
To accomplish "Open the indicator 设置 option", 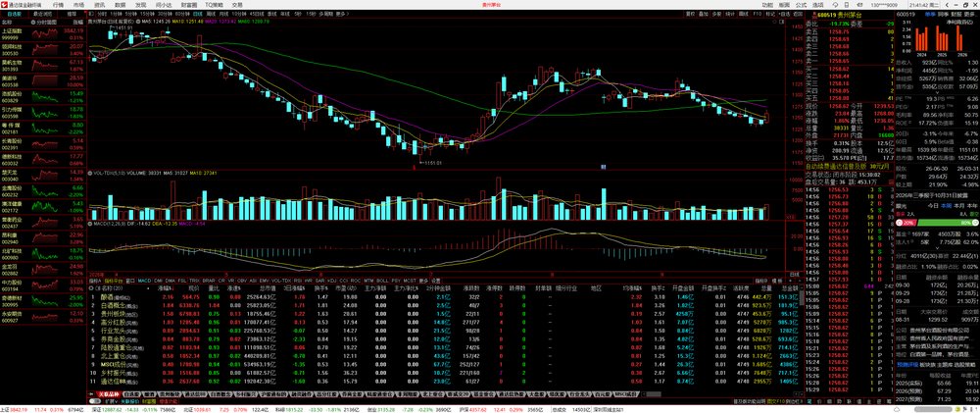I will click(x=436, y=281).
